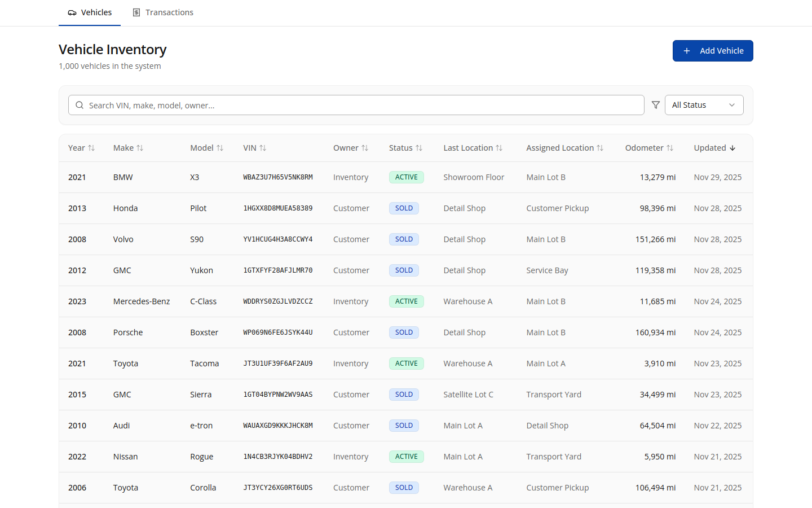The height and width of the screenshot is (508, 812).
Task: Click Satellite Lot C location cell
Action: click(x=468, y=395)
